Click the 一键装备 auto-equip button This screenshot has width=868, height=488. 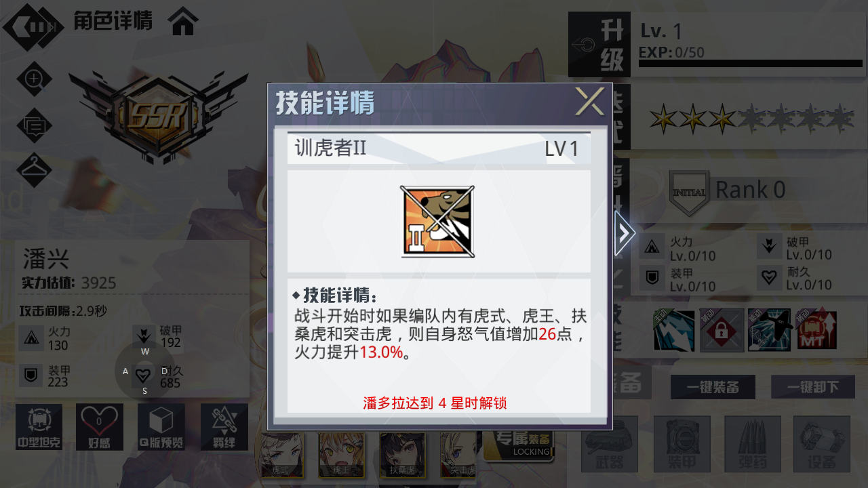[x=713, y=387]
